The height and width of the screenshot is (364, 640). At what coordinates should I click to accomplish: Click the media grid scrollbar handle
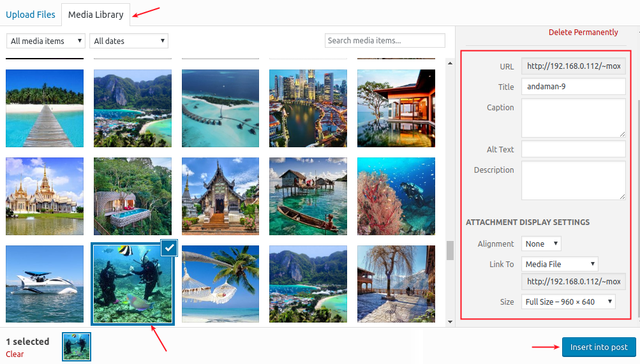(x=450, y=251)
